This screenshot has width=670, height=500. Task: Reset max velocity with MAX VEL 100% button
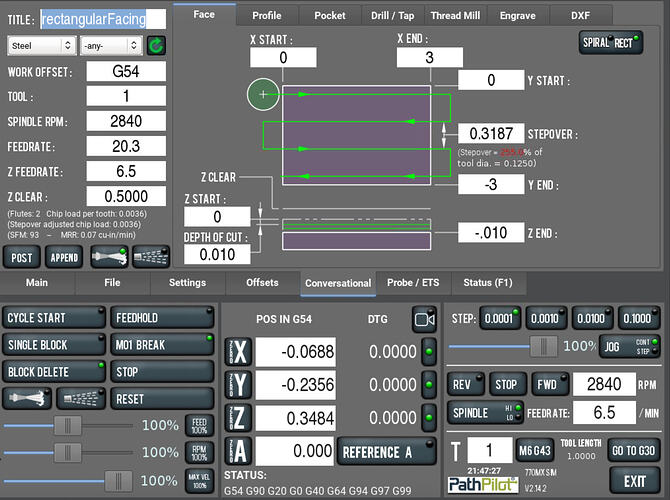pos(199,481)
